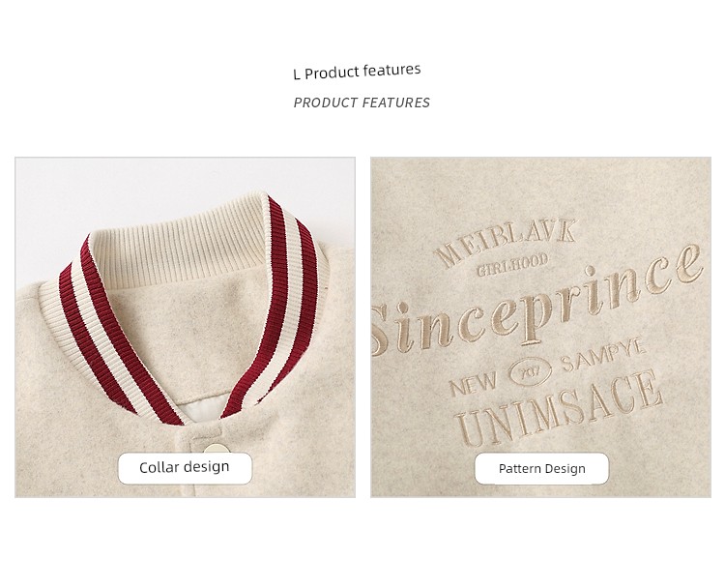This screenshot has width=725, height=588.
Task: Click the UNIMSACE embroidered text
Action: click(x=560, y=407)
